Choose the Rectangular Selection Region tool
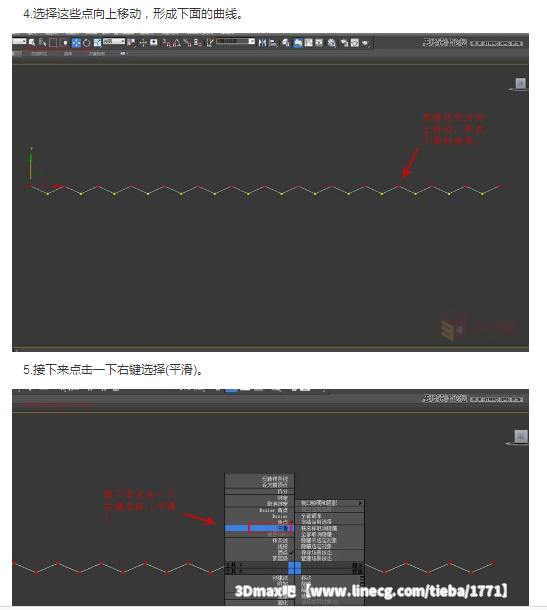547x610 pixels. point(53,42)
